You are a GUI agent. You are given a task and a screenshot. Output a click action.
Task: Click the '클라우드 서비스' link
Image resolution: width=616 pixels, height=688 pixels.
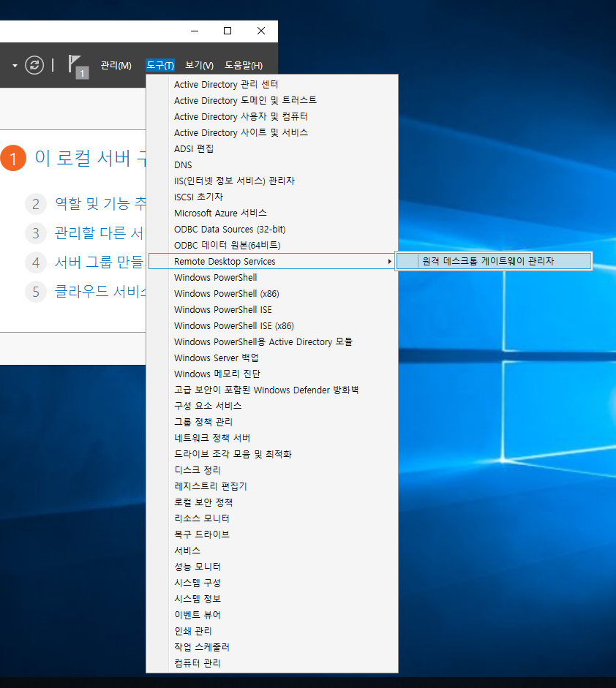pyautogui.click(x=100, y=291)
